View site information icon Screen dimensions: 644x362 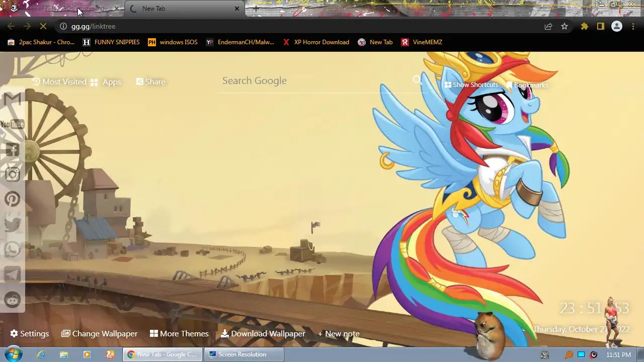pos(63,26)
